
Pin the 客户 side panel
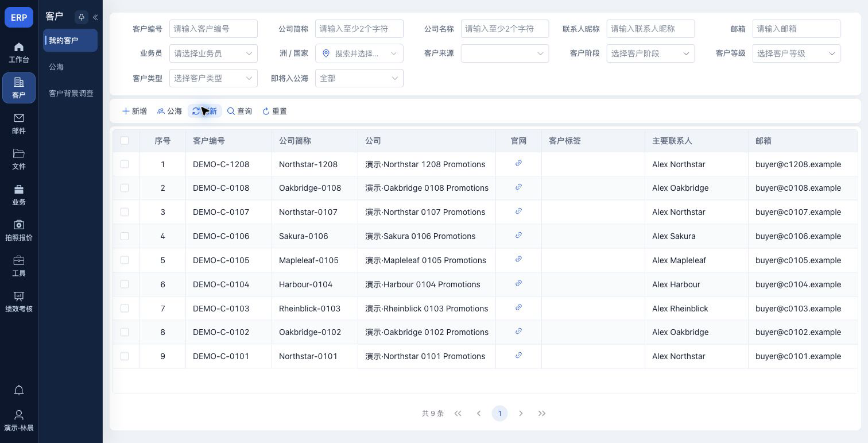(x=81, y=17)
